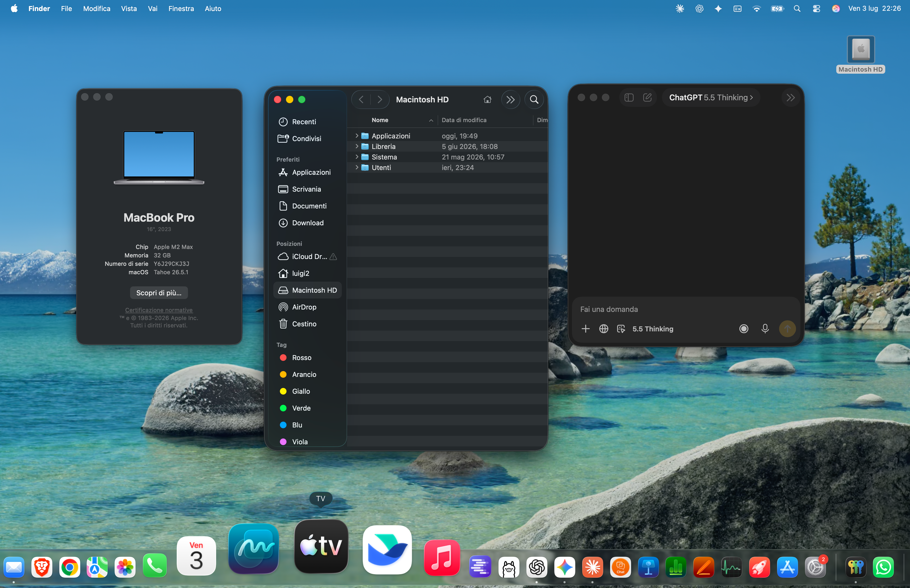Open the Modifica menu

pyautogui.click(x=97, y=8)
